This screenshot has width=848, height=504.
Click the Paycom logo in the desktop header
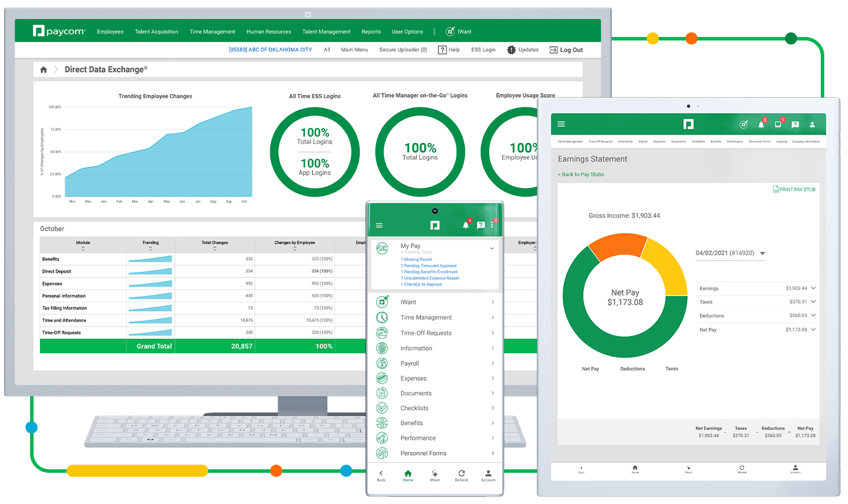(59, 31)
